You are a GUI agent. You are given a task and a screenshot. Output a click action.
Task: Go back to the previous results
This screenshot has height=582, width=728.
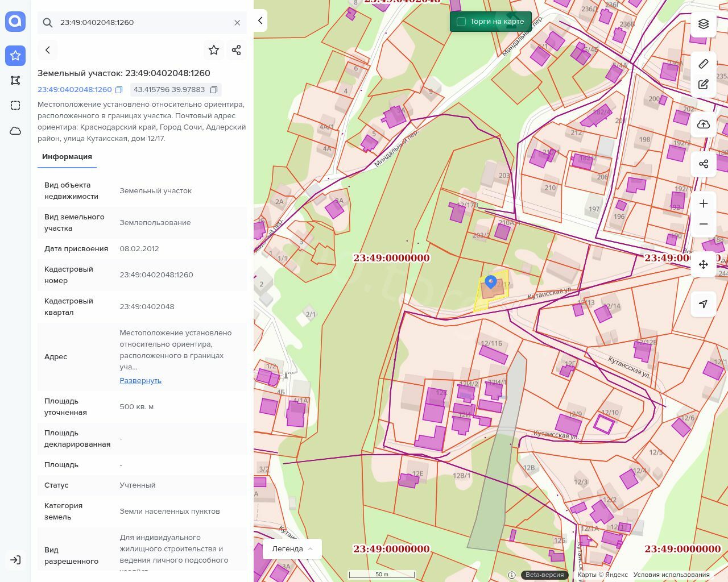click(48, 50)
